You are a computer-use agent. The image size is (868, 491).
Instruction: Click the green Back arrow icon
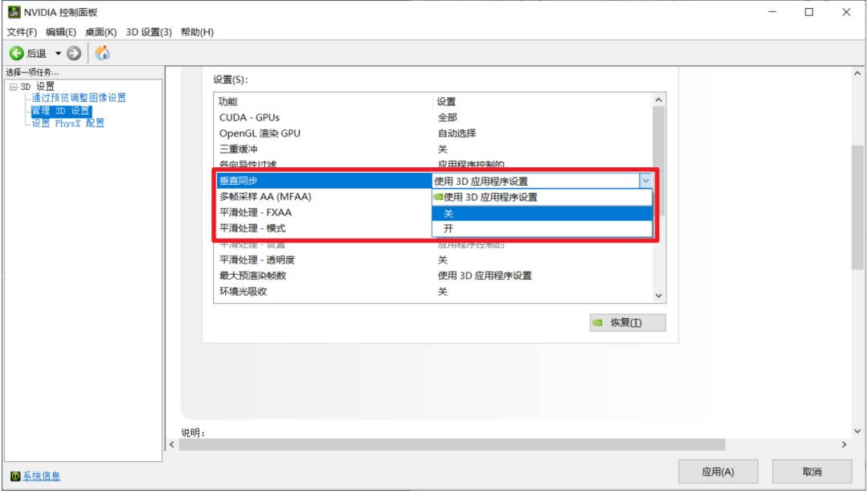coord(16,53)
